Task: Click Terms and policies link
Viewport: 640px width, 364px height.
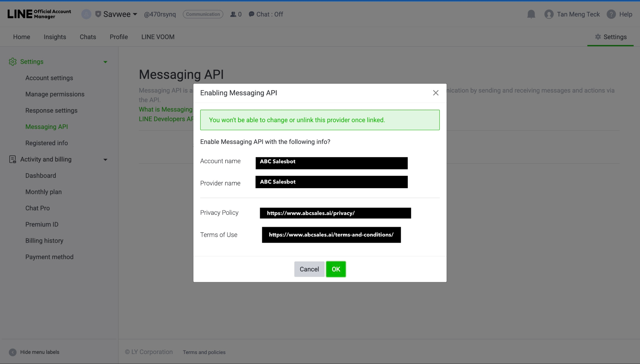Action: (204, 352)
